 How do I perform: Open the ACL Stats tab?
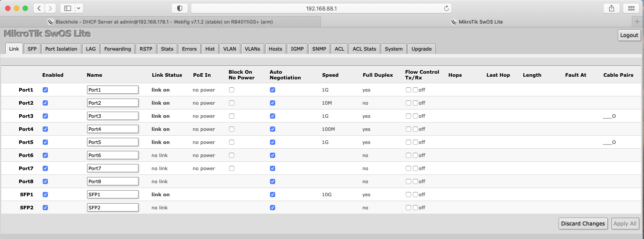[x=364, y=49]
